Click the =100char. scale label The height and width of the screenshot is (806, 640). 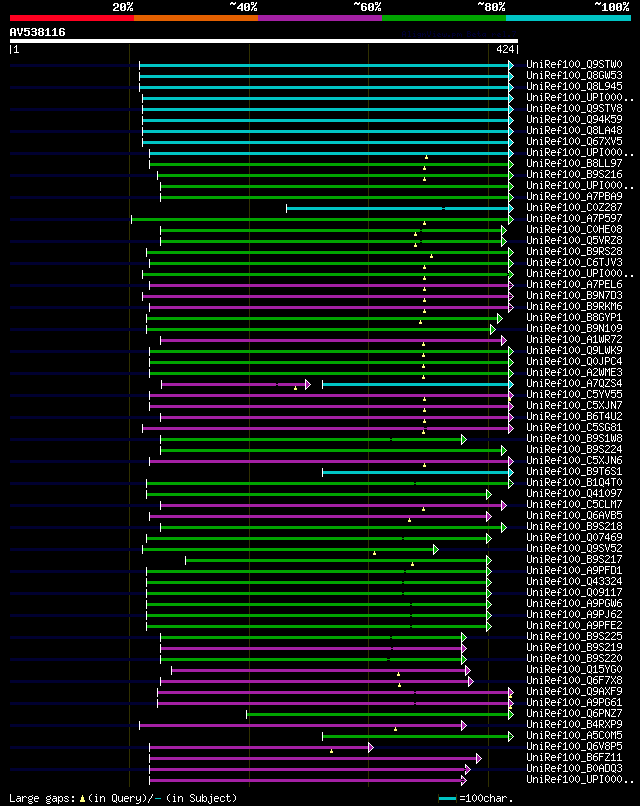pyautogui.click(x=485, y=798)
